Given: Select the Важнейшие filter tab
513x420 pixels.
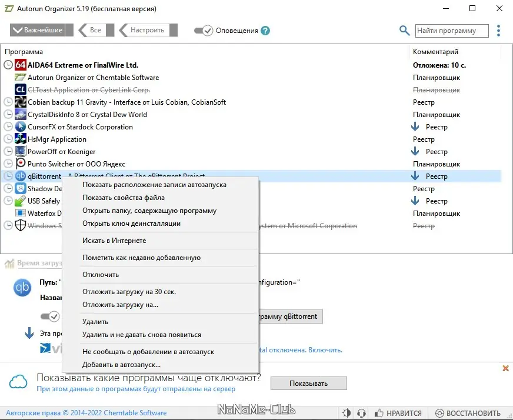Looking at the screenshot, I should click(41, 30).
